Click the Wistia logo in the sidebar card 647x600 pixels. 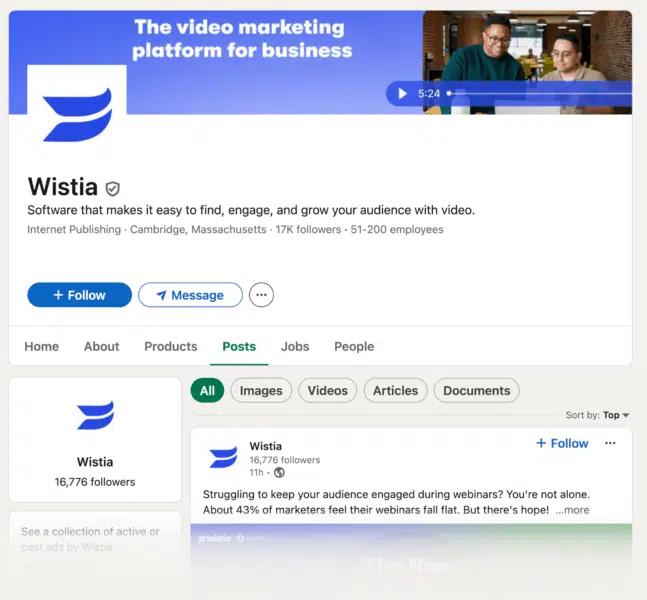click(95, 415)
